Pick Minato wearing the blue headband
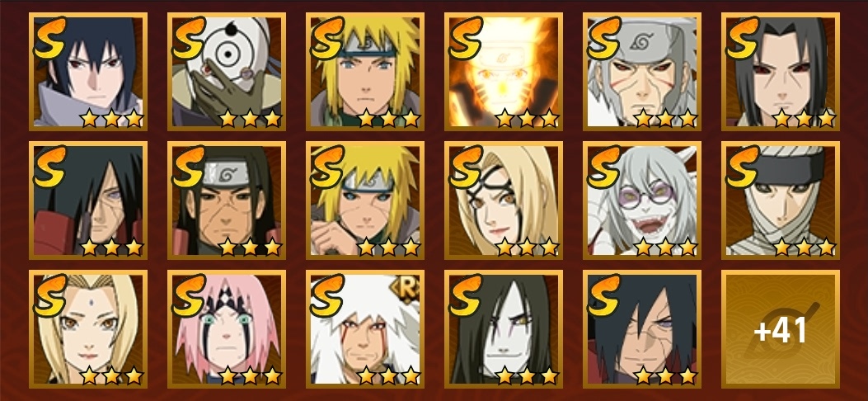The image size is (868, 401). pyautogui.click(x=365, y=72)
